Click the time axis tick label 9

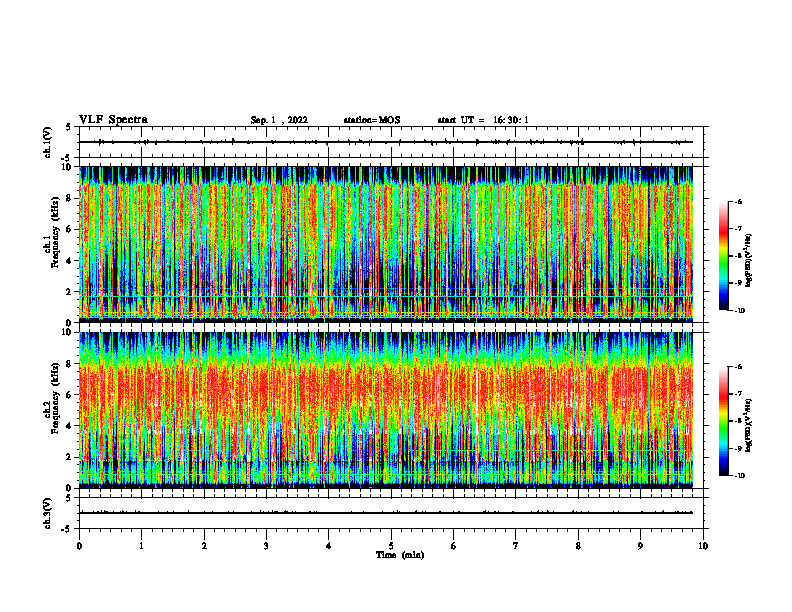(640, 546)
